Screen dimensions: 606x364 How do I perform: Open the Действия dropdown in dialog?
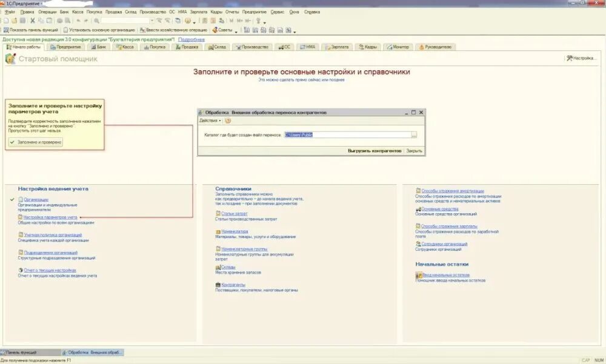210,121
